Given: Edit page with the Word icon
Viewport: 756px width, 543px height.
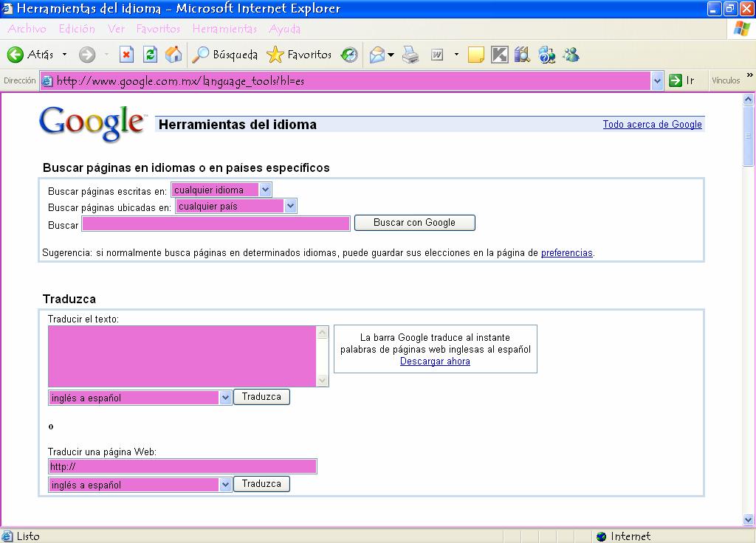Looking at the screenshot, I should tap(437, 55).
